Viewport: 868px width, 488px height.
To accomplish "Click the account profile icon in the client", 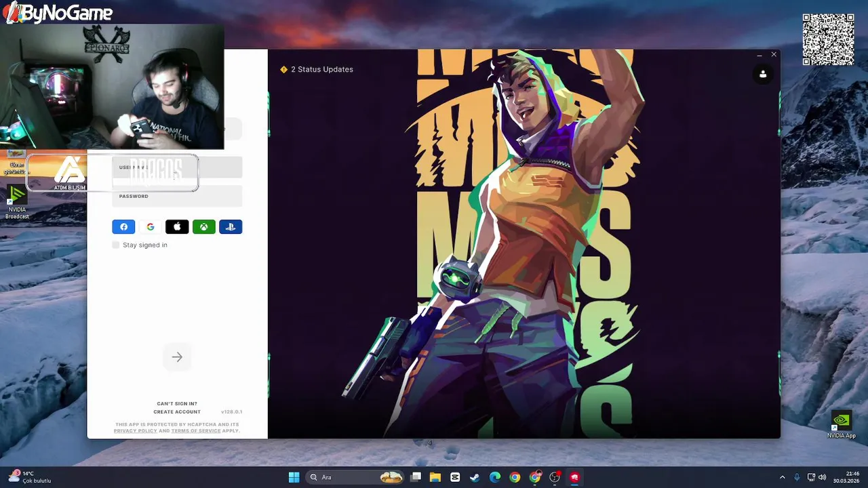I will (x=763, y=74).
